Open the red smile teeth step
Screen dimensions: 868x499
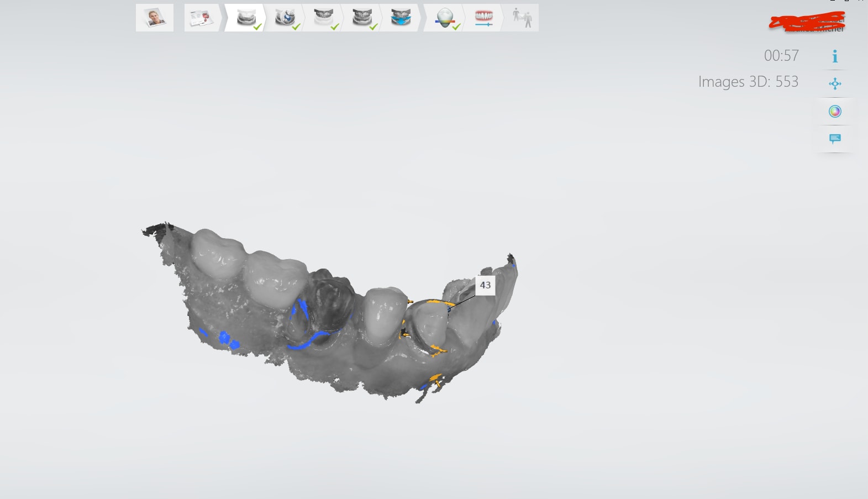click(x=483, y=18)
